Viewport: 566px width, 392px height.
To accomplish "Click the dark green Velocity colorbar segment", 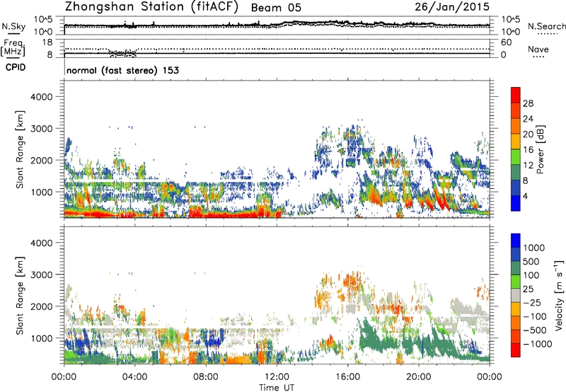I will 516,268.
